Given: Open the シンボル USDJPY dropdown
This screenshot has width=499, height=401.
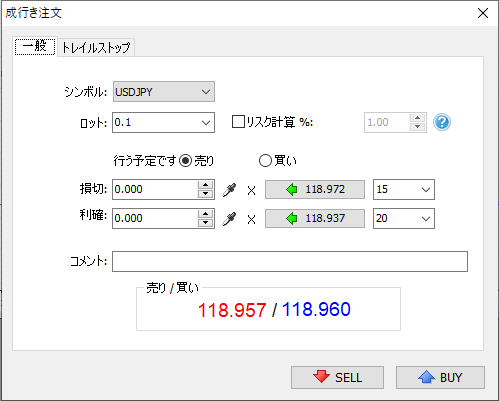Looking at the screenshot, I should pyautogui.click(x=164, y=92).
